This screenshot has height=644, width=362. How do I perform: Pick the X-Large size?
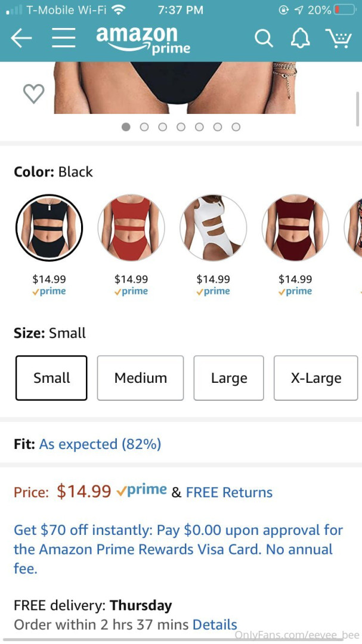tap(316, 378)
